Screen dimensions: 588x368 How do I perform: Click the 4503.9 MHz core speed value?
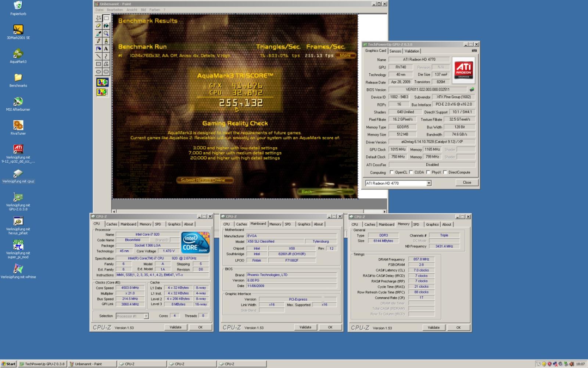click(x=130, y=288)
